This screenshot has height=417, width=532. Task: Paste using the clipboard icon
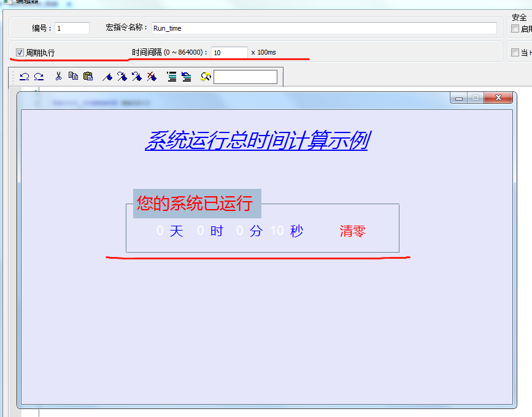88,77
